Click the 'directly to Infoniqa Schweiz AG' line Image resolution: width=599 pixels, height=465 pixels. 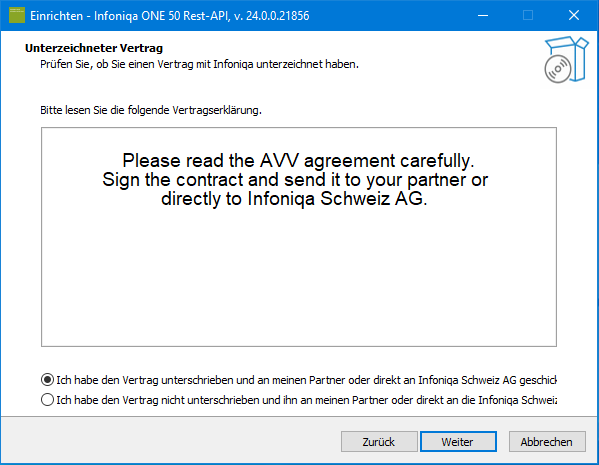(294, 199)
